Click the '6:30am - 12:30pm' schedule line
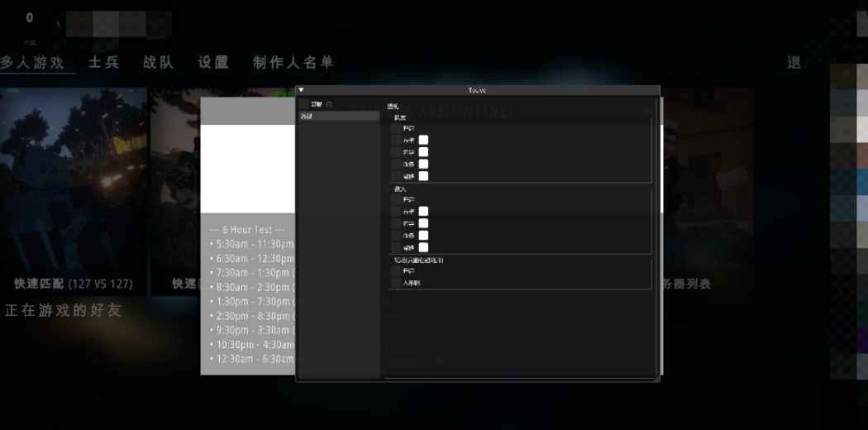 252,259
